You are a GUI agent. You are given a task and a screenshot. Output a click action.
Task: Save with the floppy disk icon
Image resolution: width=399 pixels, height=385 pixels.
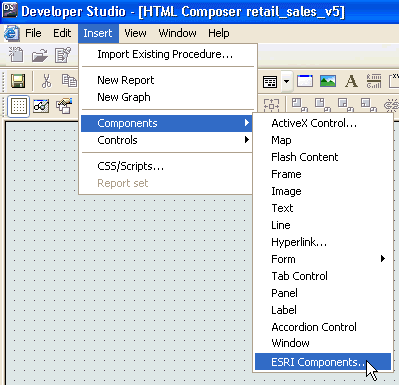18,81
